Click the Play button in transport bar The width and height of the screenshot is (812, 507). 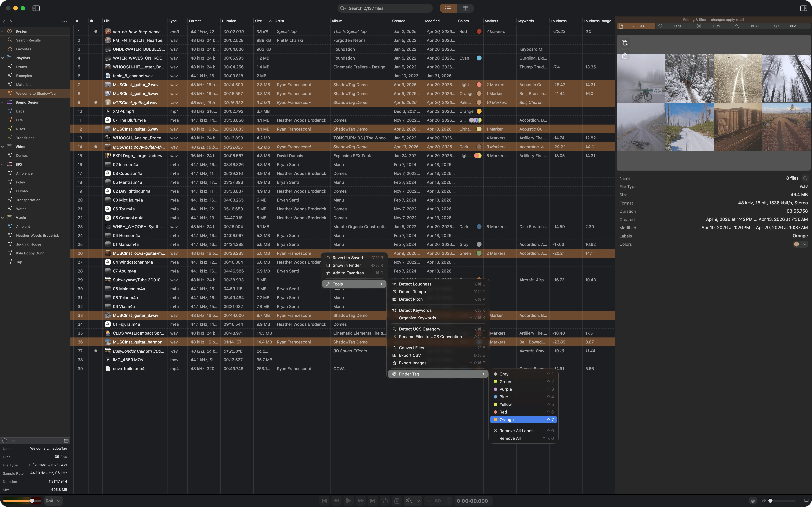(348, 501)
